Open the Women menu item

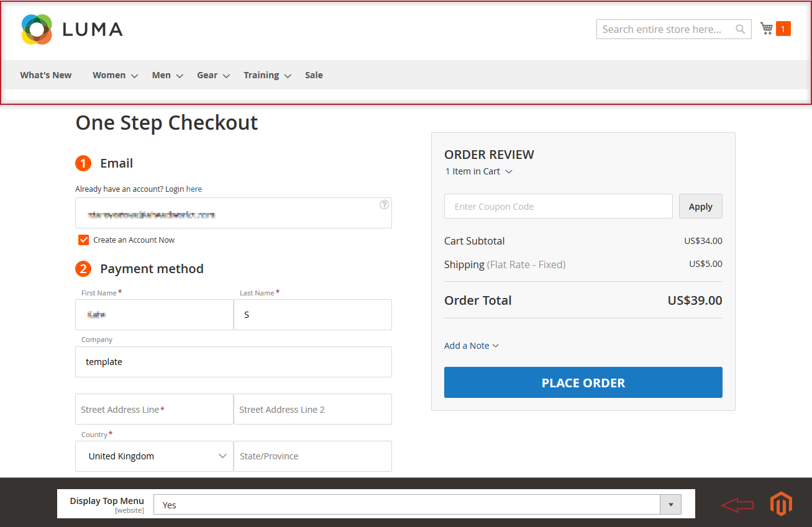[x=109, y=75]
